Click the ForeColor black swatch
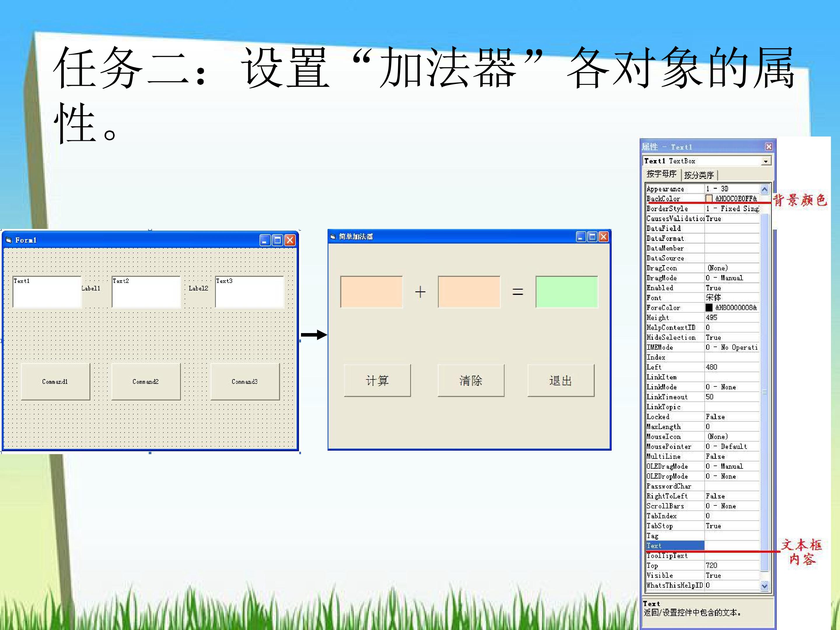The height and width of the screenshot is (630, 840). (x=709, y=308)
